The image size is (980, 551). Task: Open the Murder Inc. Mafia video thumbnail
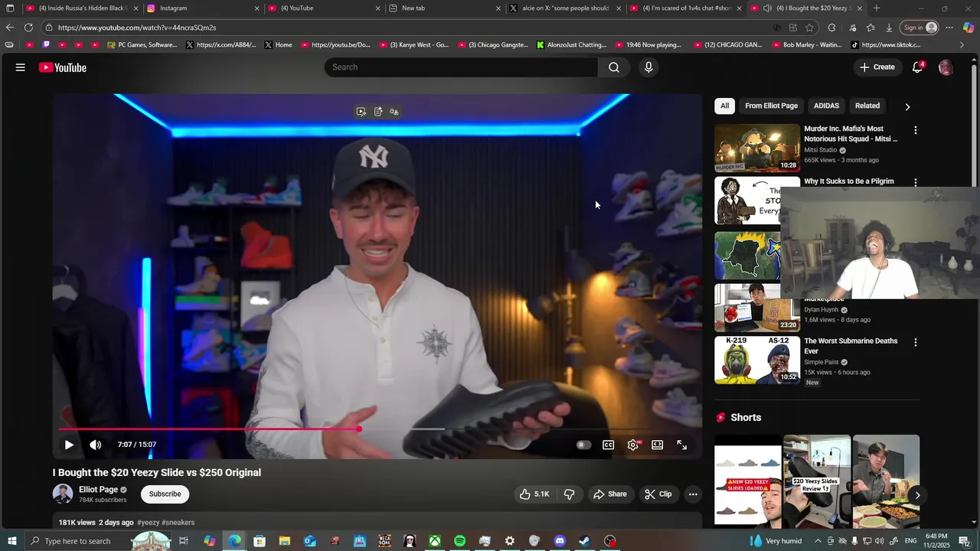tap(757, 148)
